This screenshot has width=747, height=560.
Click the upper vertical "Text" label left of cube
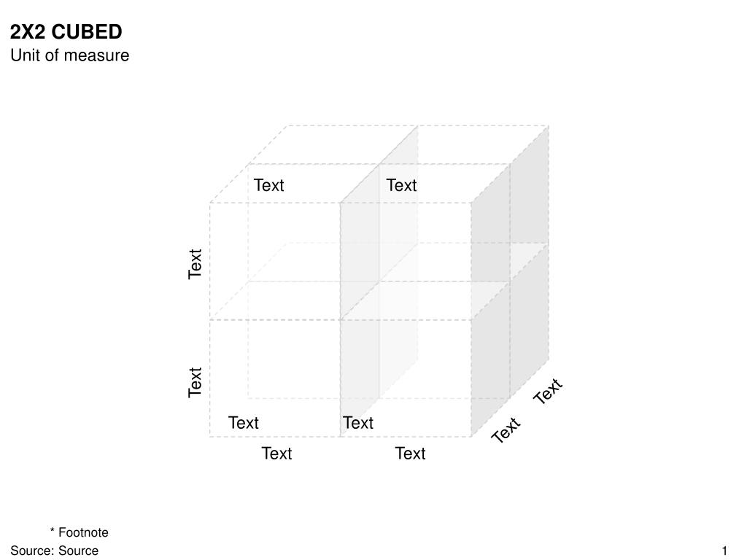point(195,264)
